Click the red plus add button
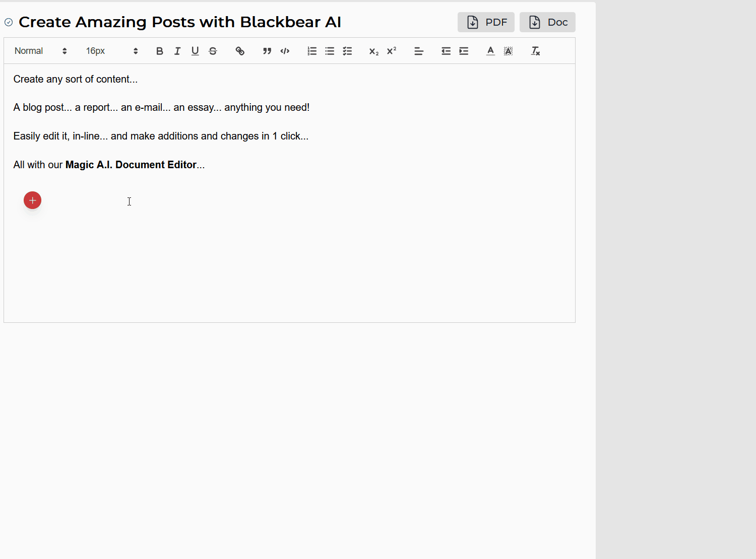The width and height of the screenshot is (756, 559). (33, 200)
